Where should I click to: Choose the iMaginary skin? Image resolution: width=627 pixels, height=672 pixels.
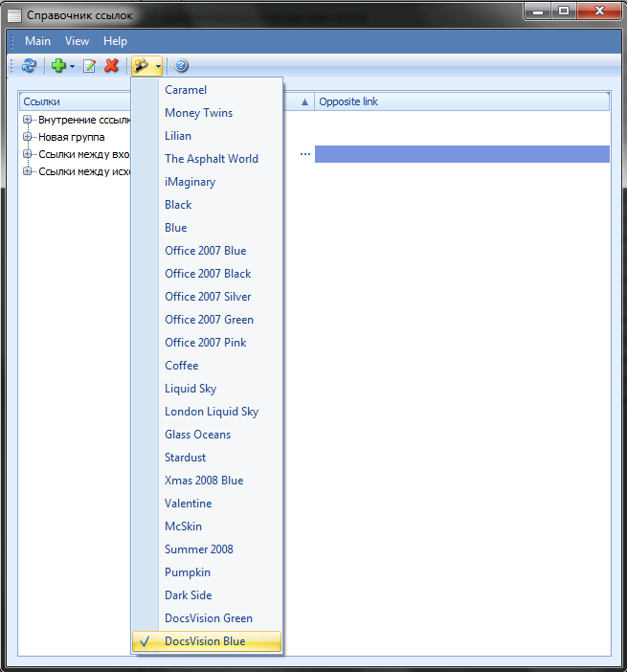(x=207, y=182)
